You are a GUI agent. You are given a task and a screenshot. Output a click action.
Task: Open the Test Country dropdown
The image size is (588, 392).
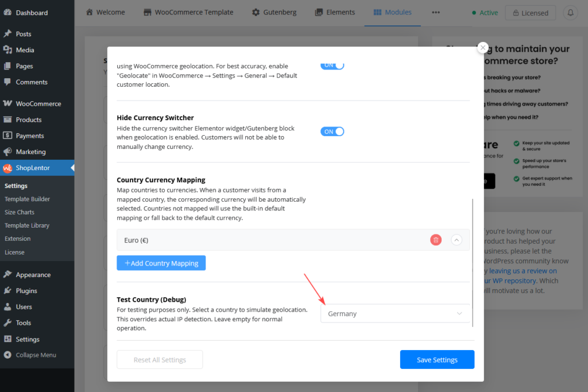coord(395,314)
